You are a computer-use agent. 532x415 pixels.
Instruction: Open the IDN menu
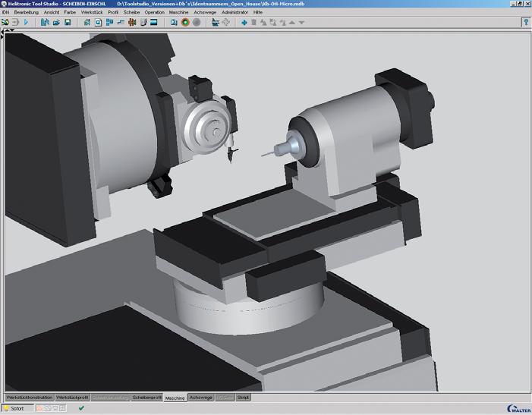(5, 12)
